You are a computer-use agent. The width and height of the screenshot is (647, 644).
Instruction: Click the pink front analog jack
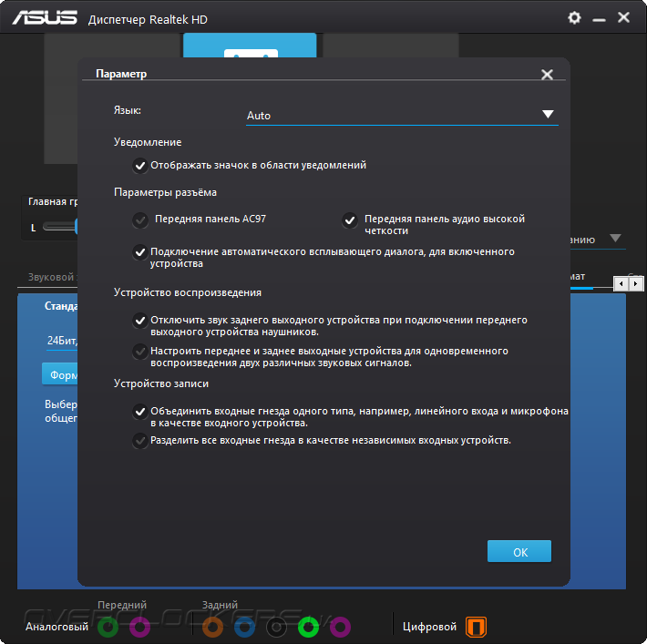point(140,627)
